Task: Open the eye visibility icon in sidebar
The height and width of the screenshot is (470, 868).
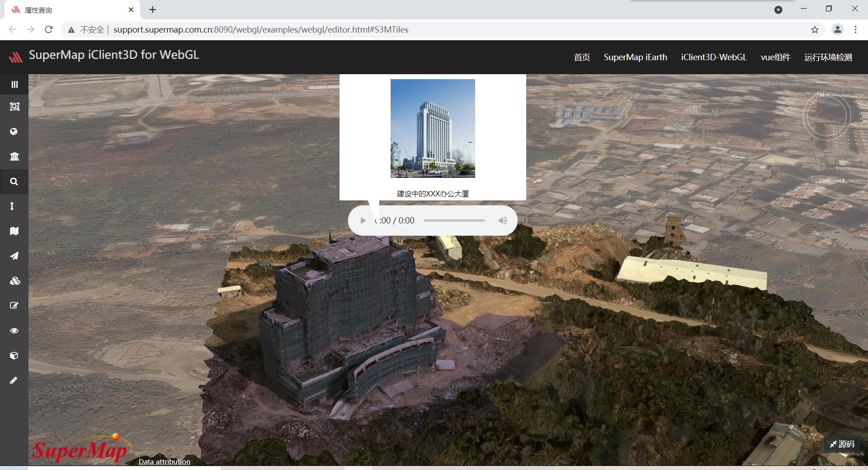Action: click(14, 331)
